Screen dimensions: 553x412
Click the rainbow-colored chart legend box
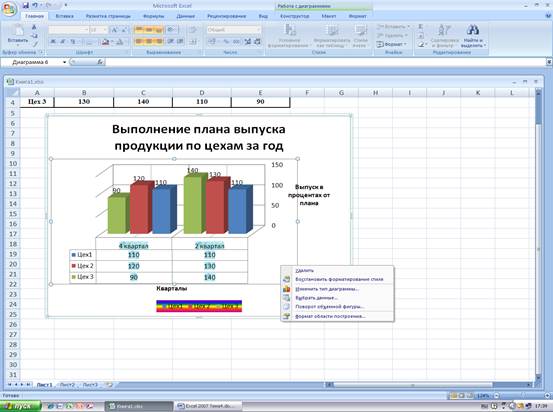(x=199, y=306)
